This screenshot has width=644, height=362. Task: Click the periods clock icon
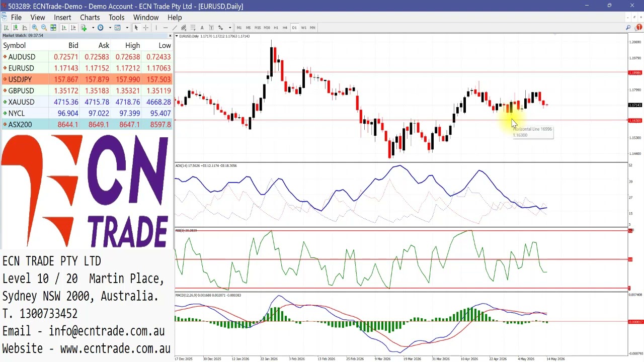(101, 28)
